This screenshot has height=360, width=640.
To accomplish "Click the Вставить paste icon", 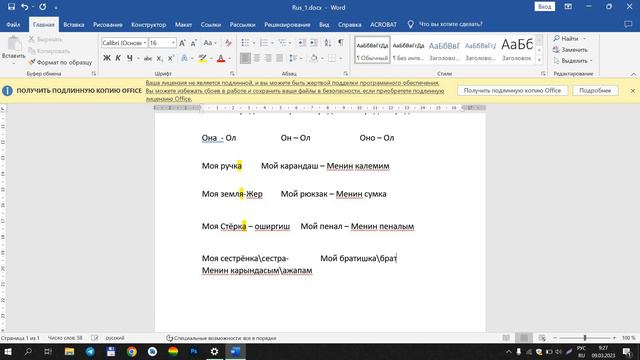I will point(13,44).
